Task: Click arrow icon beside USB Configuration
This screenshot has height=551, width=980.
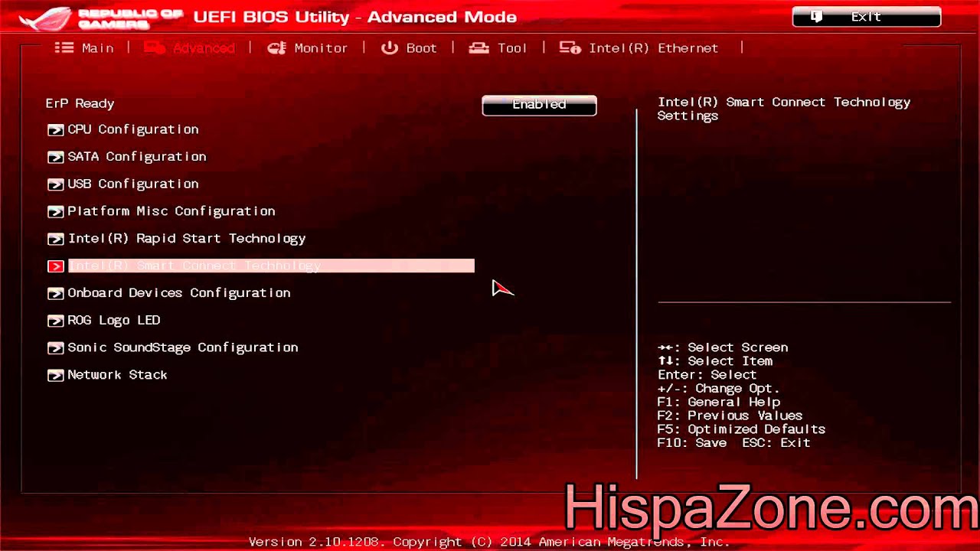Action: tap(55, 184)
